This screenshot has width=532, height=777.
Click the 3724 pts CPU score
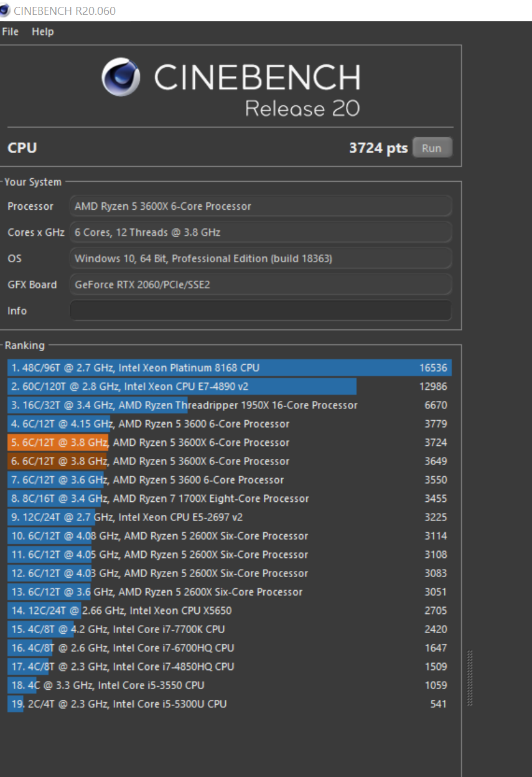point(378,148)
